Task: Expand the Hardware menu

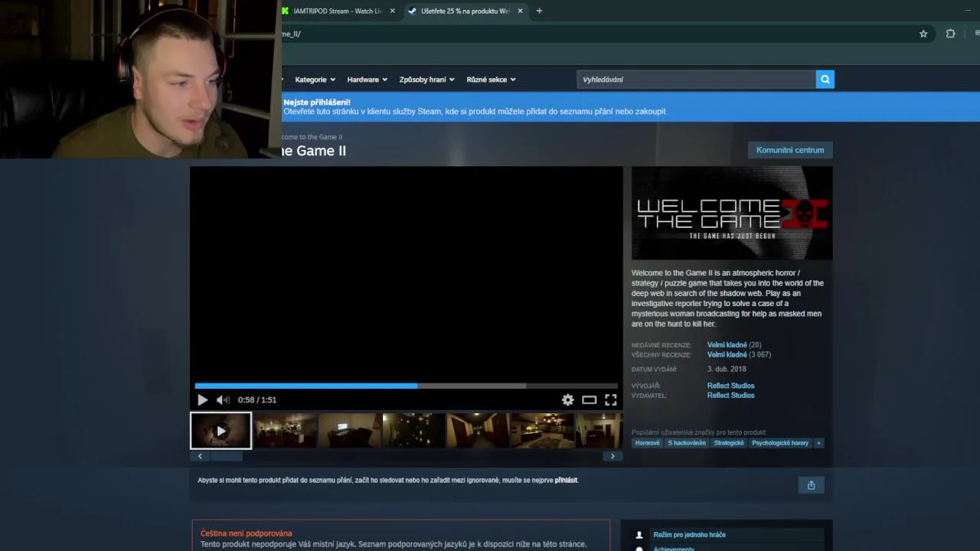Action: coord(367,80)
